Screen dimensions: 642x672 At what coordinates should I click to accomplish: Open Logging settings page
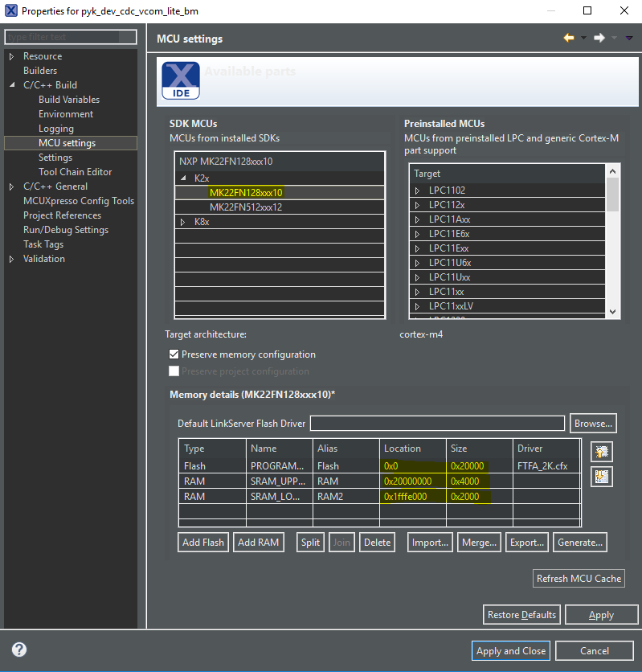click(x=56, y=129)
